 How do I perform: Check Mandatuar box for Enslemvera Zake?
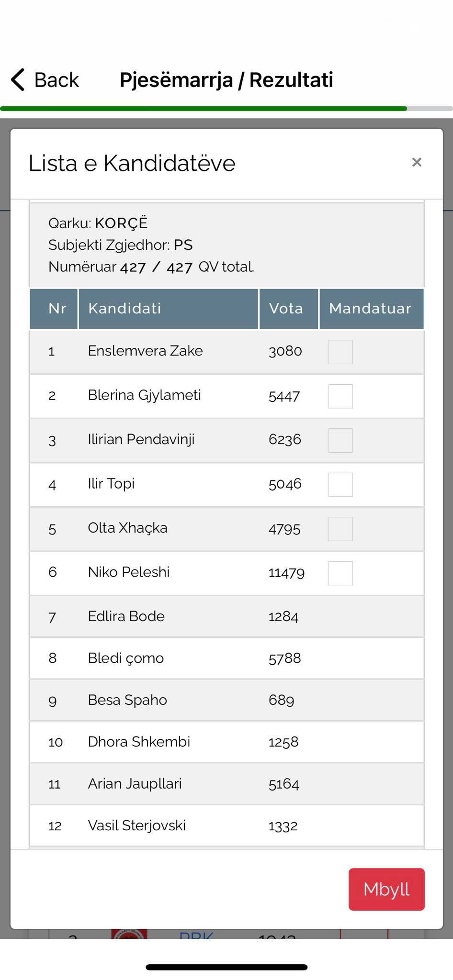[340, 352]
